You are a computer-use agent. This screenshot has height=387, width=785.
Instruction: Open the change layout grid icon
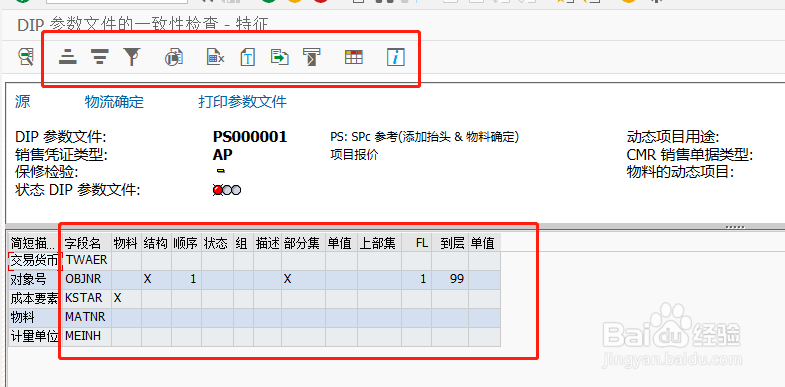click(353, 57)
